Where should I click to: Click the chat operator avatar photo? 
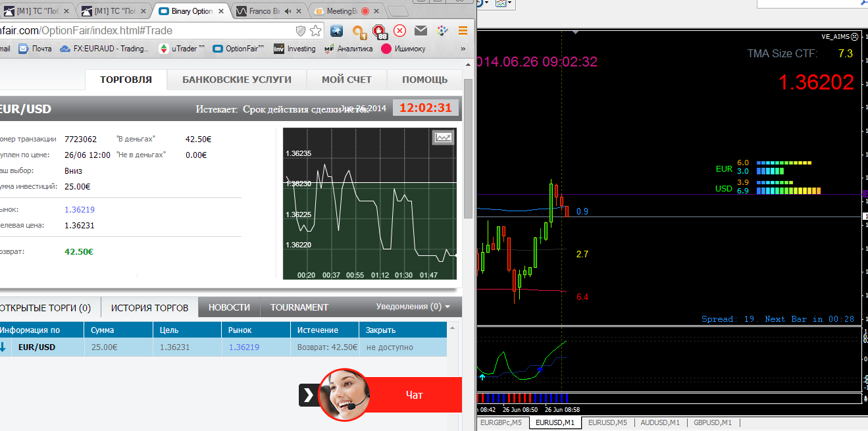(x=344, y=395)
